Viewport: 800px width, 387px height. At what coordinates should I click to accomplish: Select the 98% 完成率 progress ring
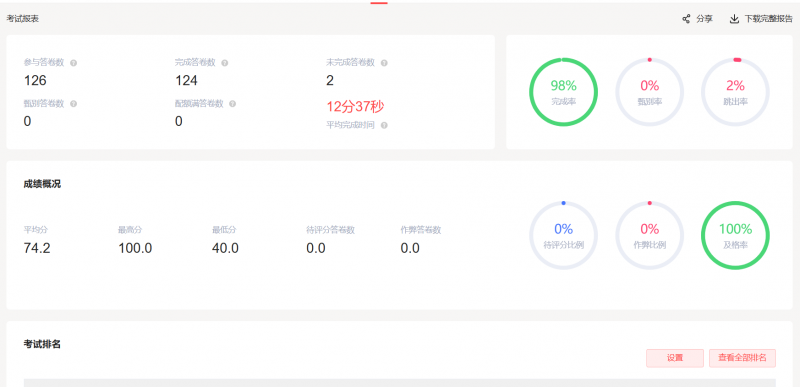563,92
